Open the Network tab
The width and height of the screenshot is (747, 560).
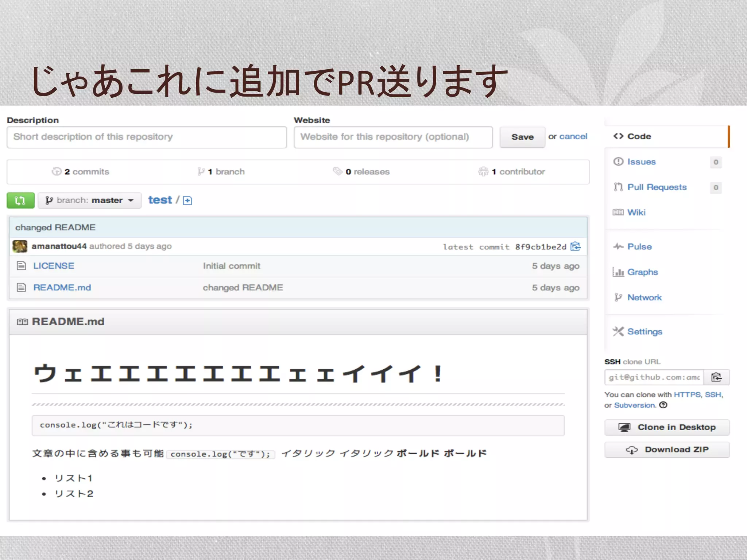645,297
